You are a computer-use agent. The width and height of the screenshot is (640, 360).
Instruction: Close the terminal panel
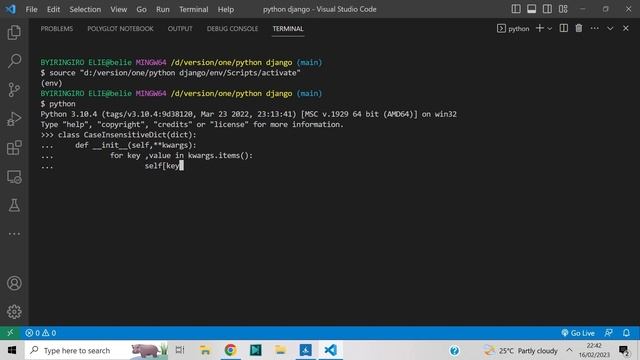click(626, 28)
